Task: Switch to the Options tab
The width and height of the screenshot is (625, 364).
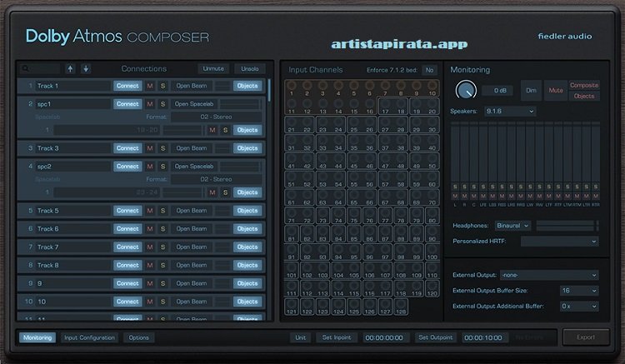Action: point(138,337)
